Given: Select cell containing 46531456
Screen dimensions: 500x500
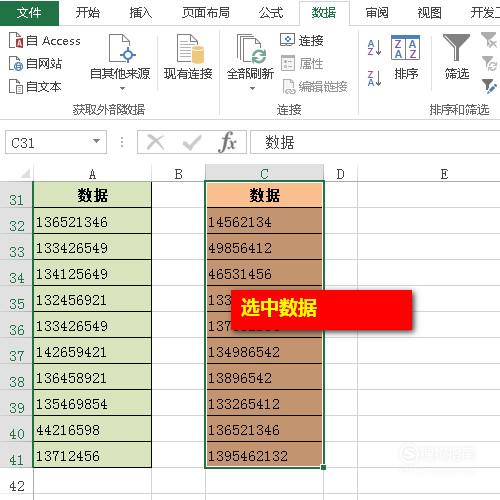Looking at the screenshot, I should [264, 273].
